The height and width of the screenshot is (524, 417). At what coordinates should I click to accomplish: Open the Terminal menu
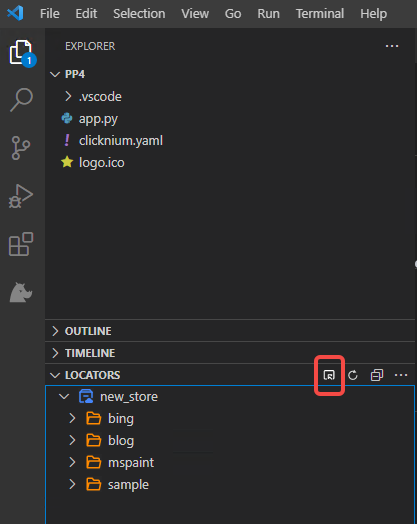tap(320, 14)
